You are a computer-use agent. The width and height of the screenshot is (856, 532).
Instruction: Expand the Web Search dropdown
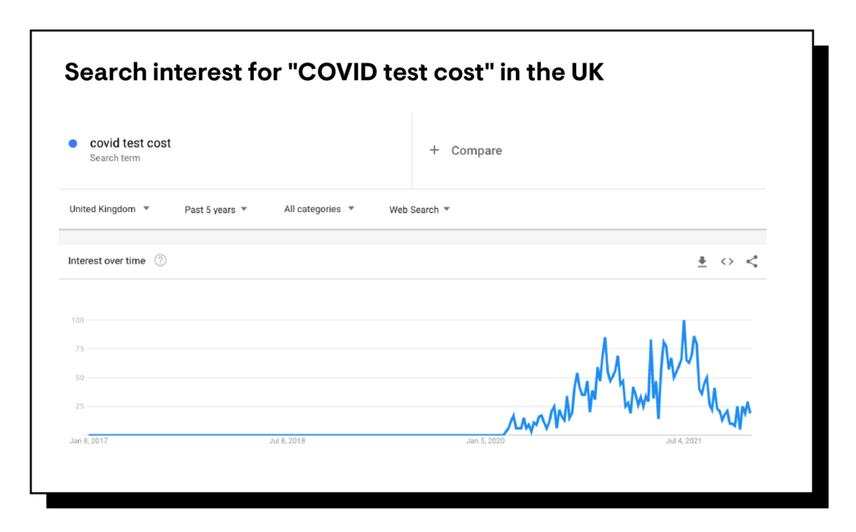click(419, 210)
